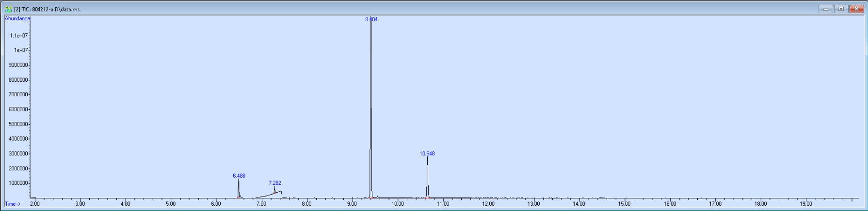Click the 19.00 time axis value
Image resolution: width=868 pixels, height=211 pixels.
point(806,204)
